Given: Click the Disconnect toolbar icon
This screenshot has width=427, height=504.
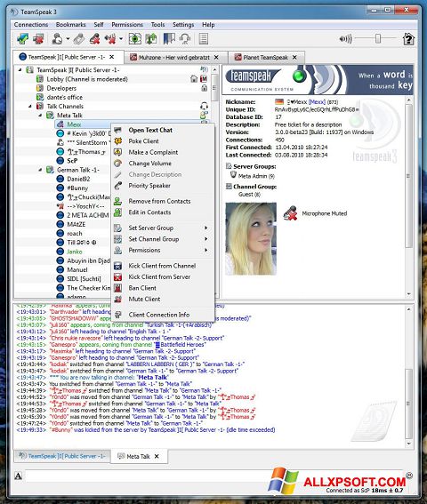Looking at the screenshot, I should [x=38, y=39].
